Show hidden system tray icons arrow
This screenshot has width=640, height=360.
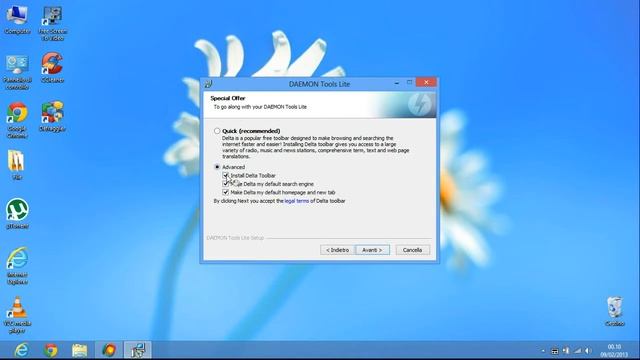(543, 351)
